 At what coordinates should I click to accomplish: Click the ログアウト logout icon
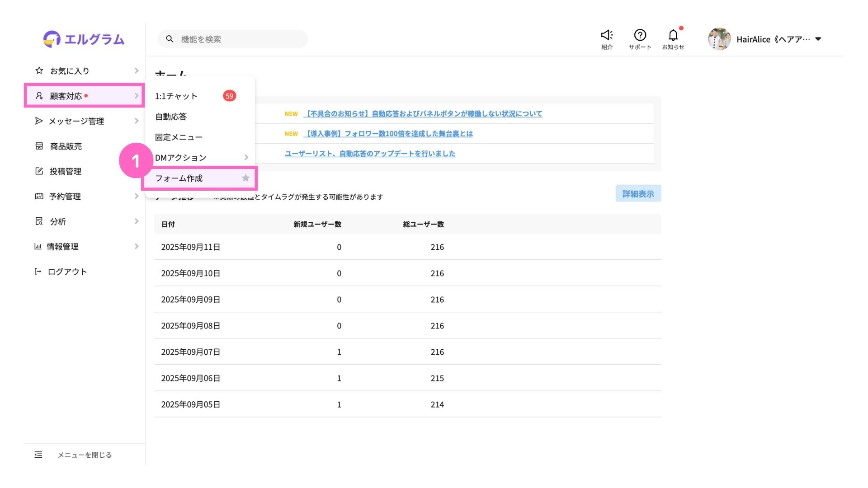38,272
